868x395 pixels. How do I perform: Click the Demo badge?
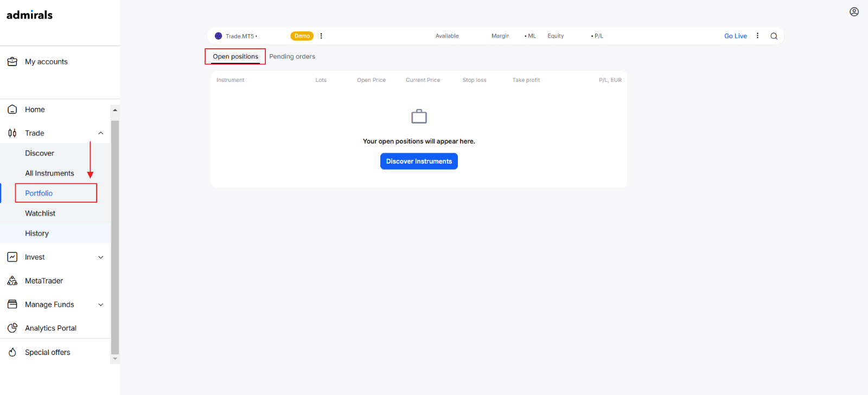tap(302, 36)
